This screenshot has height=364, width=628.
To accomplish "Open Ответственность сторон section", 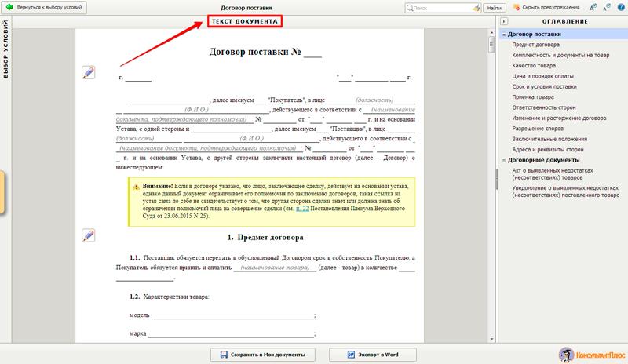I will 544,107.
